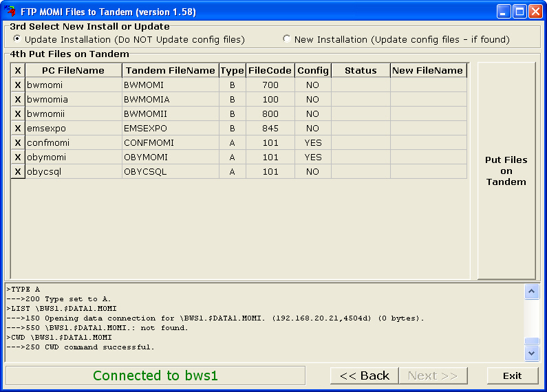Click the PC FileName column header

[73, 70]
